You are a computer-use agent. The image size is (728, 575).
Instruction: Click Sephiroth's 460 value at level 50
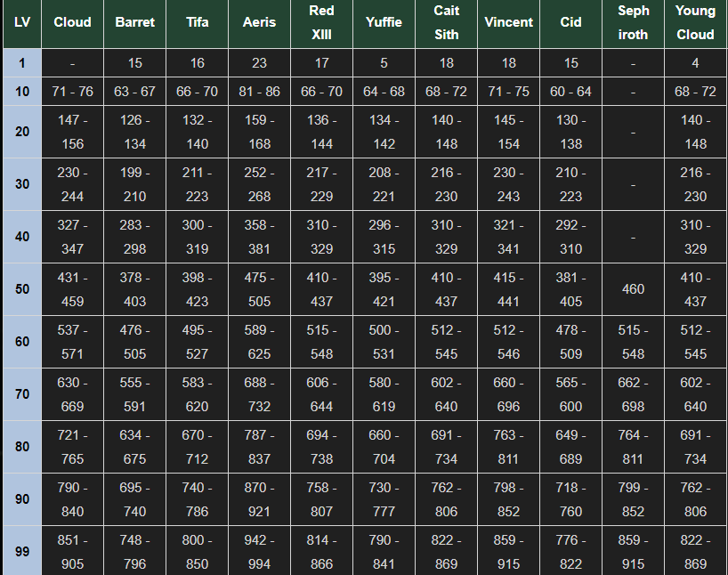click(633, 289)
